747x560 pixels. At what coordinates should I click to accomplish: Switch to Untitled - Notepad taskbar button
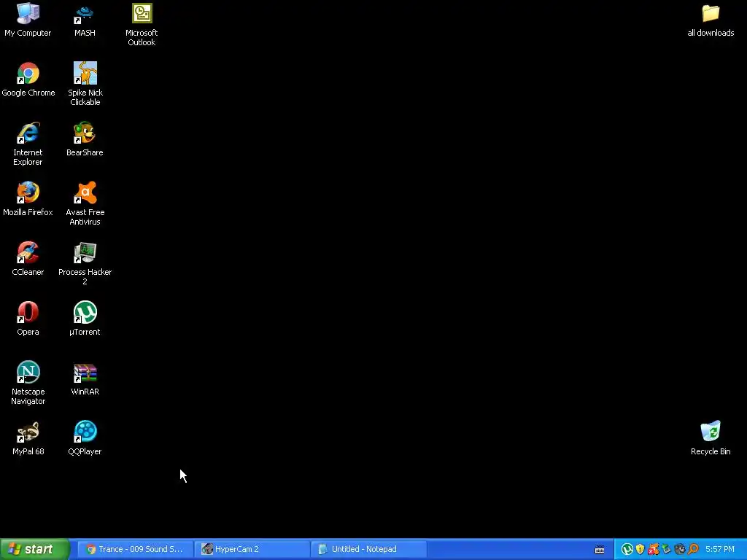click(x=368, y=549)
